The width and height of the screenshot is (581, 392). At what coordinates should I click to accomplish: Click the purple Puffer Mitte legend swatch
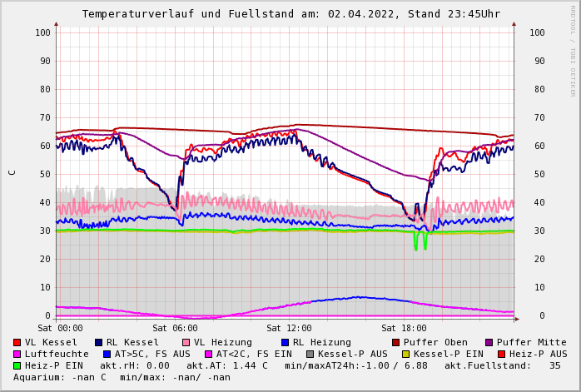point(489,343)
